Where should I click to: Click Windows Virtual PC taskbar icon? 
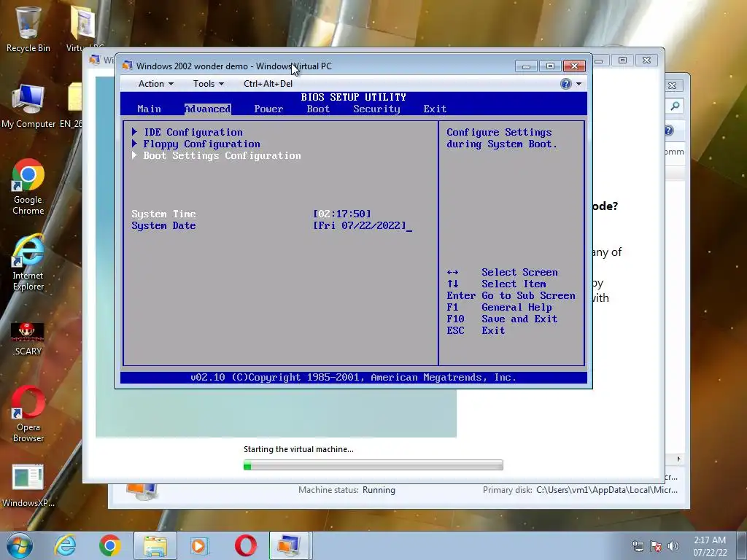tap(290, 545)
